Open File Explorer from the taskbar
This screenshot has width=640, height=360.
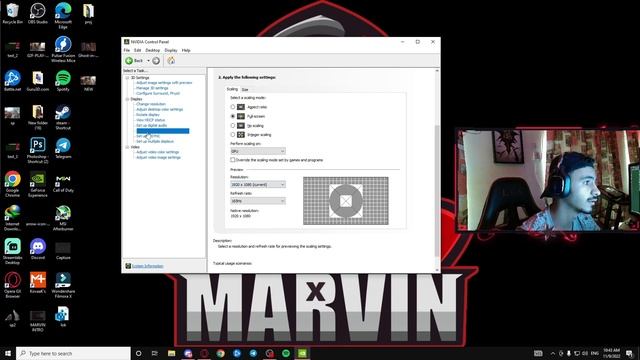tap(171, 353)
